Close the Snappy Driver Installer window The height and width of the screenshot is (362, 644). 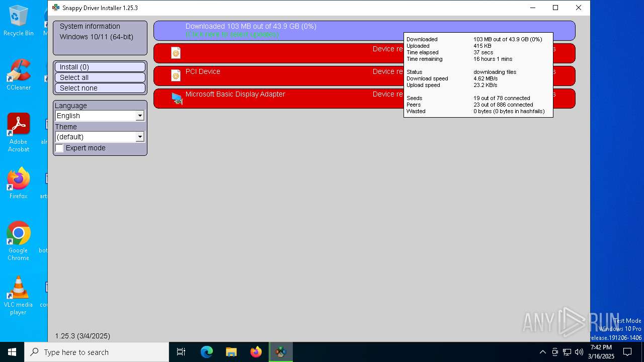tap(579, 8)
